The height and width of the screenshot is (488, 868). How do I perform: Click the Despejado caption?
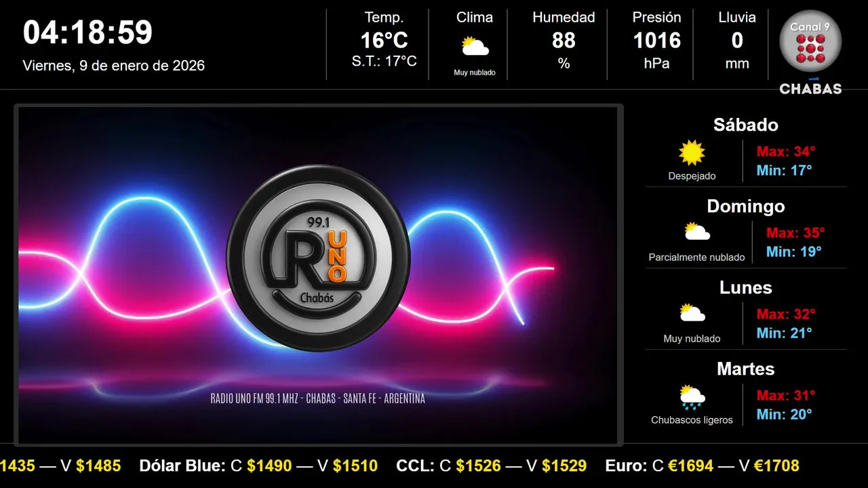(x=692, y=176)
